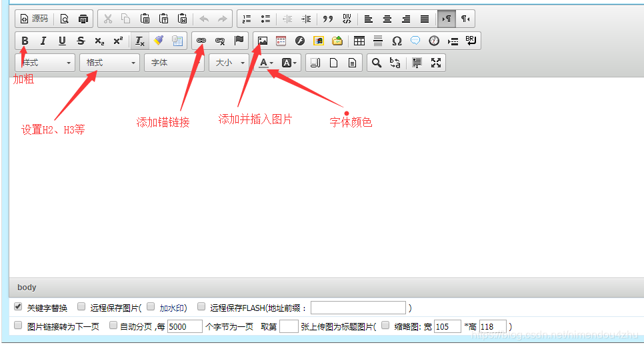Screen dimensions: 644x347
Task: Click the undo arrow
Action: 204,19
